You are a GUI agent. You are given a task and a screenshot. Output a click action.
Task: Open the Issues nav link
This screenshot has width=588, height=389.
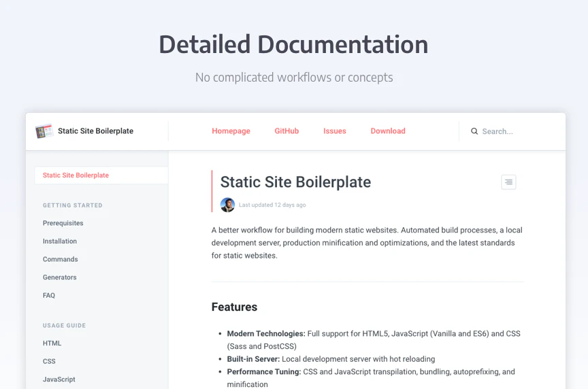[335, 131]
